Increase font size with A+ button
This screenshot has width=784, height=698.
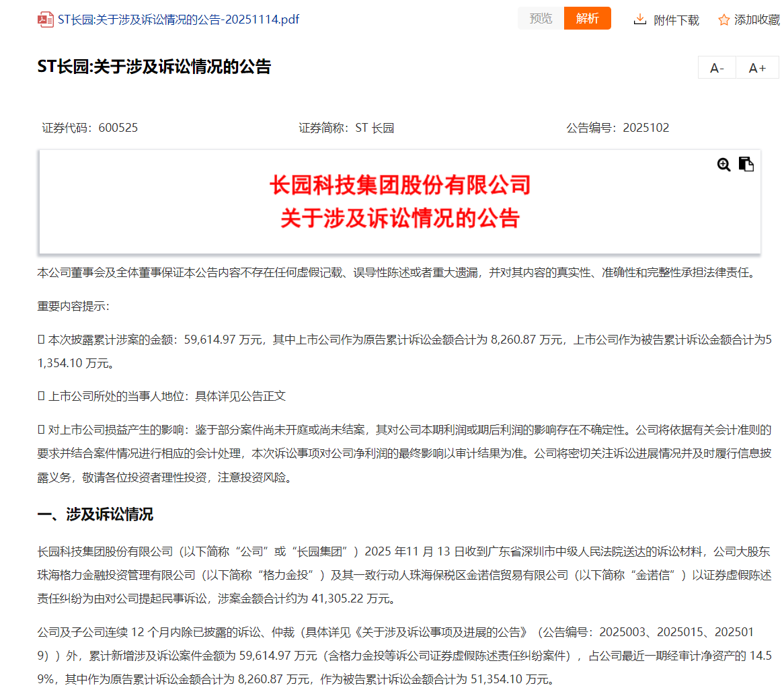(x=757, y=68)
